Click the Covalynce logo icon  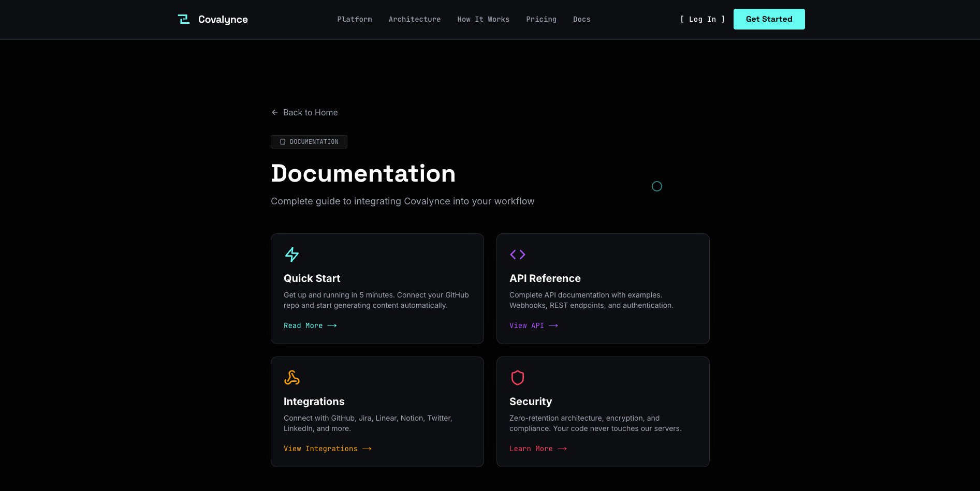(x=184, y=19)
